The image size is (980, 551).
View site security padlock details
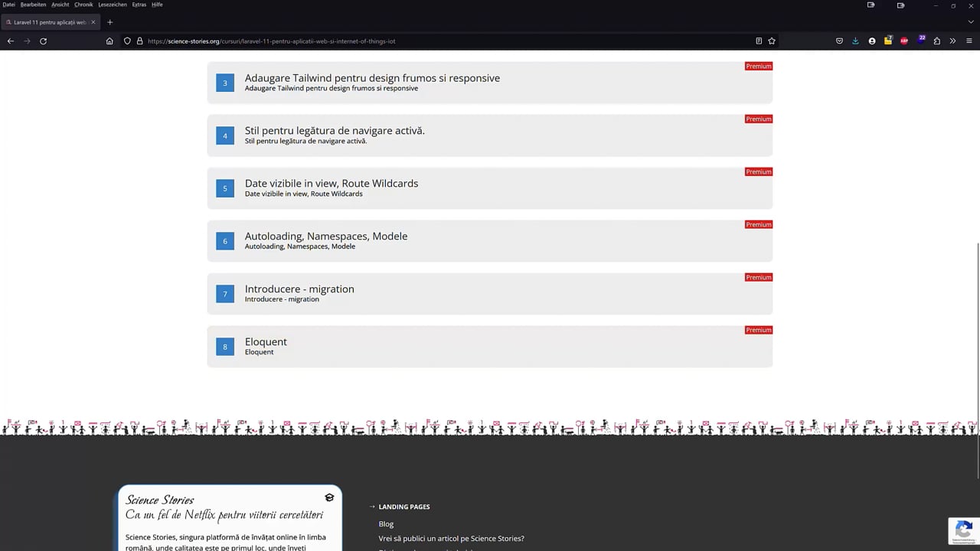click(x=139, y=41)
